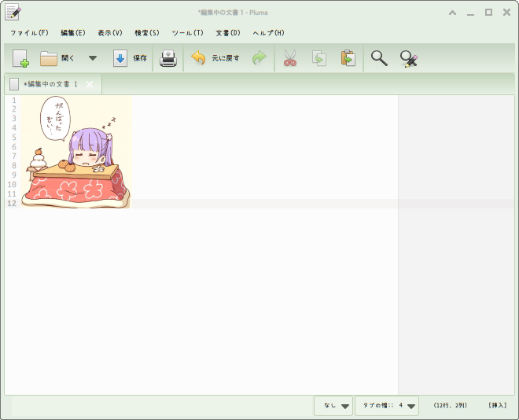Viewport: 519px width, 420px height.
Task: Open the syntax highlighting なし dropdown
Action: [x=333, y=405]
